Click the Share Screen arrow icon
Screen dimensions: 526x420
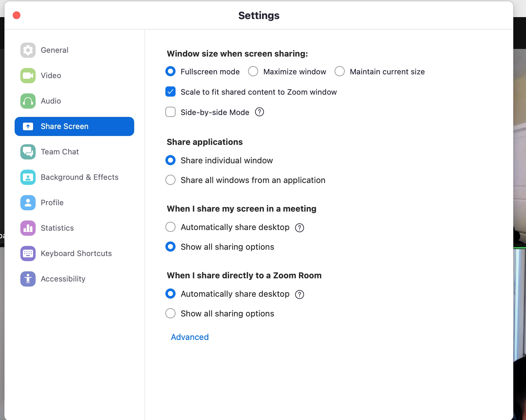28,126
